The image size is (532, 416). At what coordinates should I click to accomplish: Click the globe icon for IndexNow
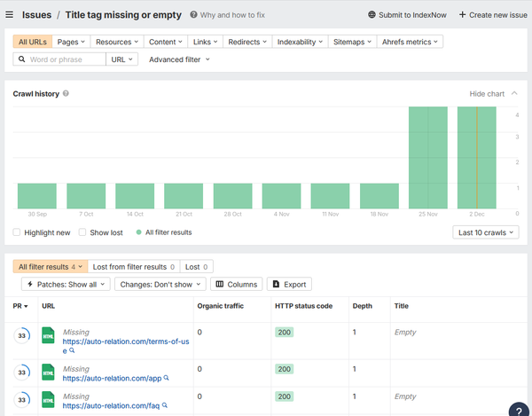coord(372,14)
